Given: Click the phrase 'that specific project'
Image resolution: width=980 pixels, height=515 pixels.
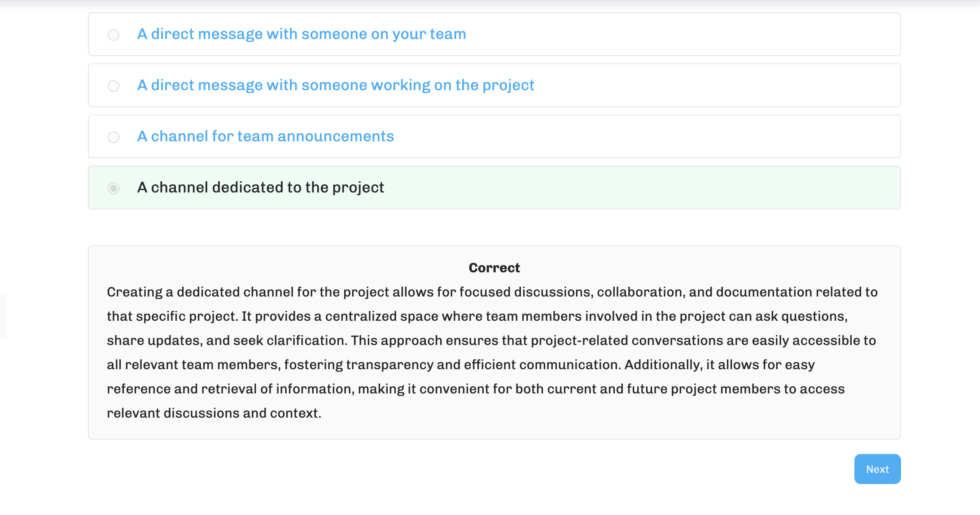Looking at the screenshot, I should 172,316.
